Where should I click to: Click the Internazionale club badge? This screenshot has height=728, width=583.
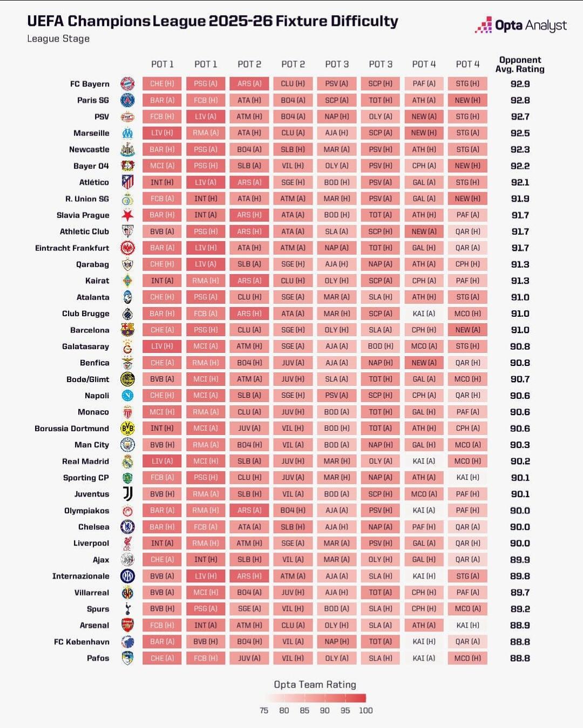(x=127, y=576)
